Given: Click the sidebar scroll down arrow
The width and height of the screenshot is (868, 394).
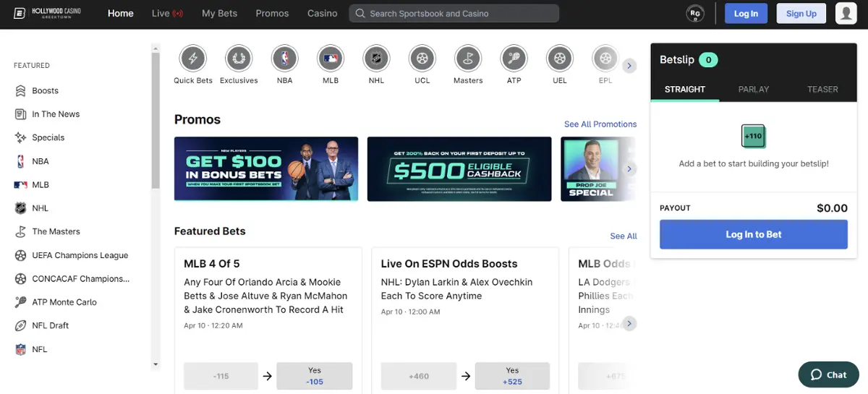Looking at the screenshot, I should coord(156,364).
